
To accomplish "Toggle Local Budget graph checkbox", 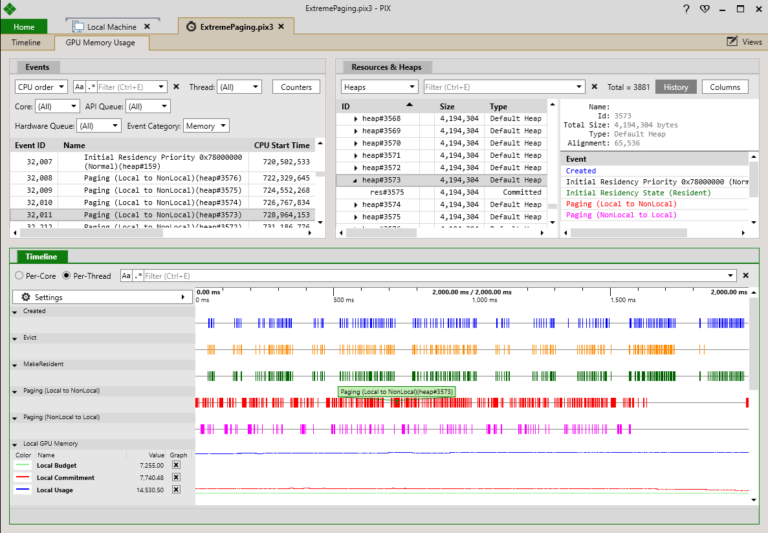I will [176, 466].
